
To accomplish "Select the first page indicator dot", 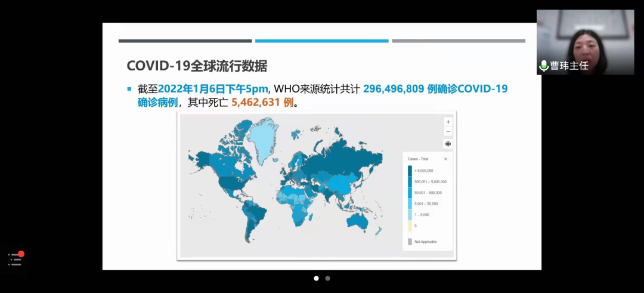I will 316,278.
